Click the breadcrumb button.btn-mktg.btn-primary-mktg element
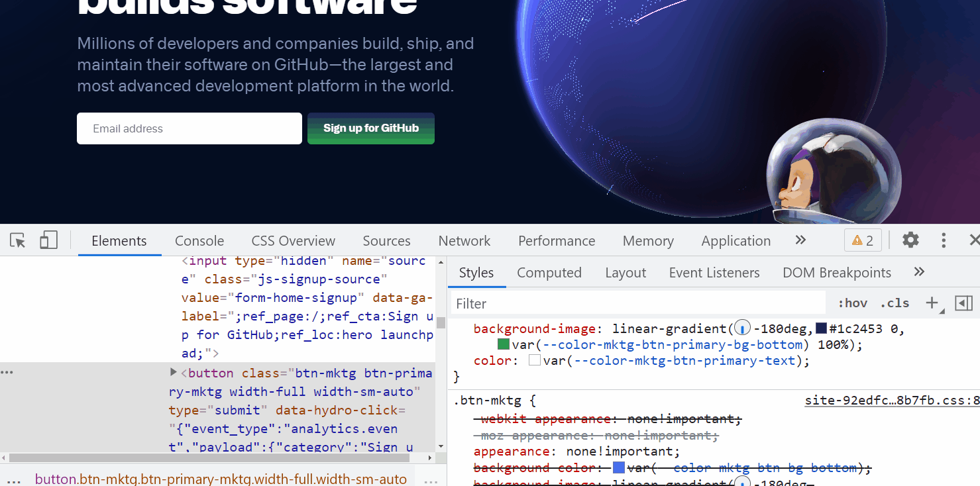 (x=221, y=479)
